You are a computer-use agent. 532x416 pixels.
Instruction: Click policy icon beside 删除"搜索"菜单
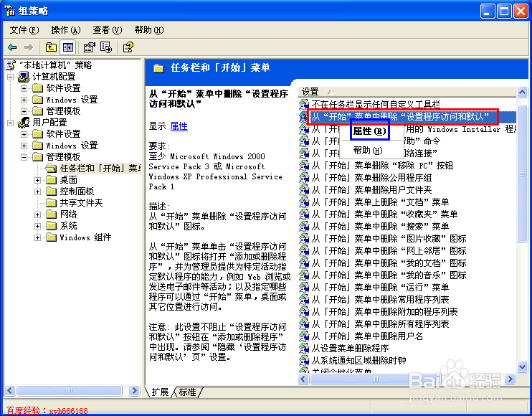tap(304, 227)
